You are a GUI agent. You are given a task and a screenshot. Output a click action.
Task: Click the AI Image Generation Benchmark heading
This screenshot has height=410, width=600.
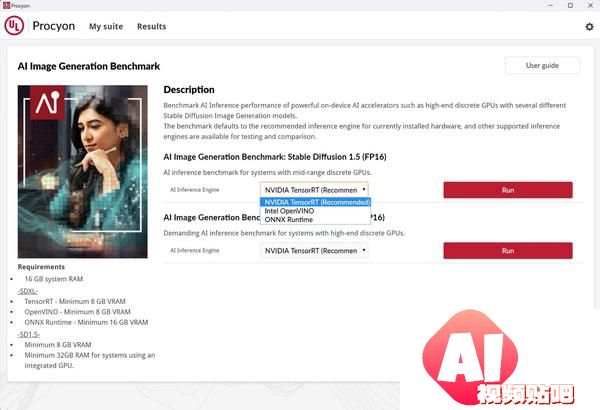pyautogui.click(x=89, y=66)
